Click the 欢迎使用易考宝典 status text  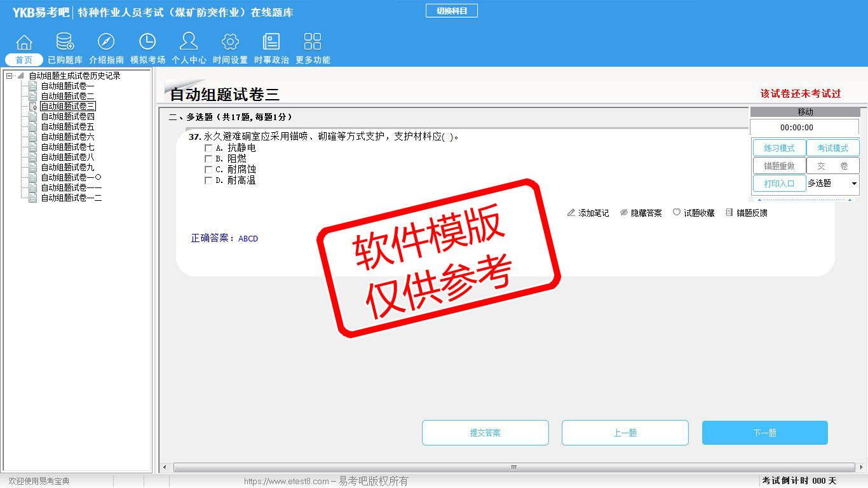pyautogui.click(x=39, y=481)
